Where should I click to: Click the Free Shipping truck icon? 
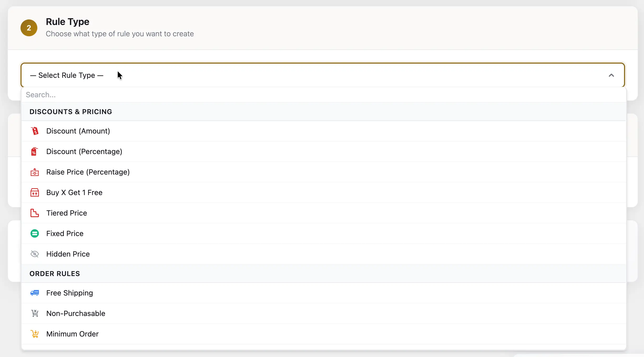click(x=35, y=293)
